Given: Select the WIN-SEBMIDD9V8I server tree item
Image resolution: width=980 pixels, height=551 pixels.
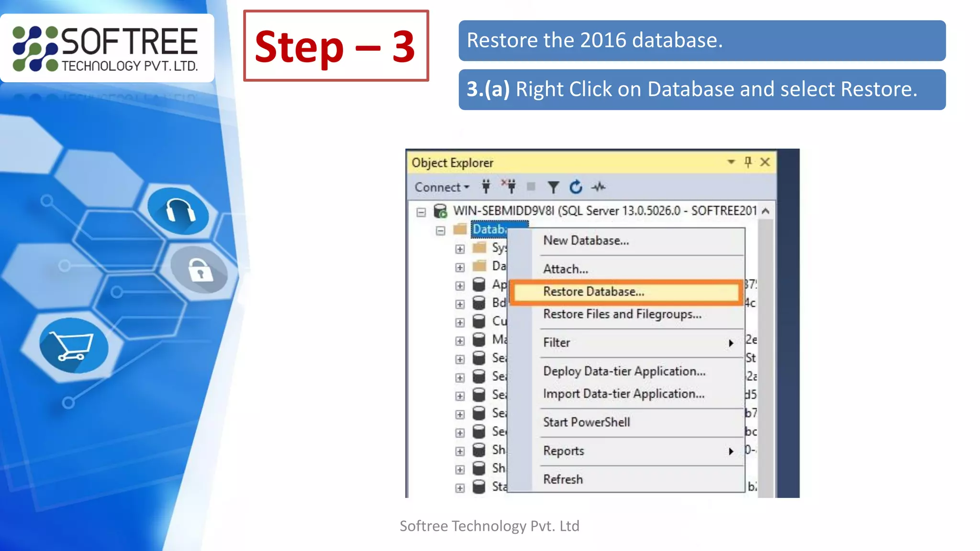Looking at the screenshot, I should 605,211.
